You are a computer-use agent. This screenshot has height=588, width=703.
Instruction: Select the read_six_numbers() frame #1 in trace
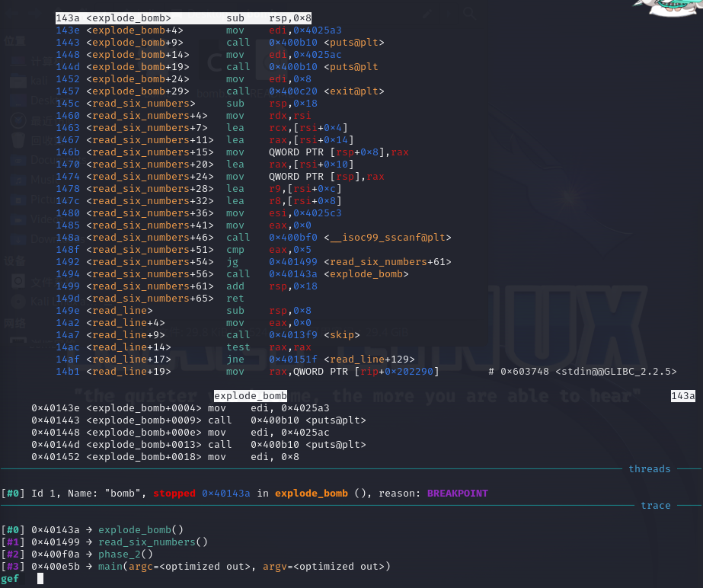(152, 542)
